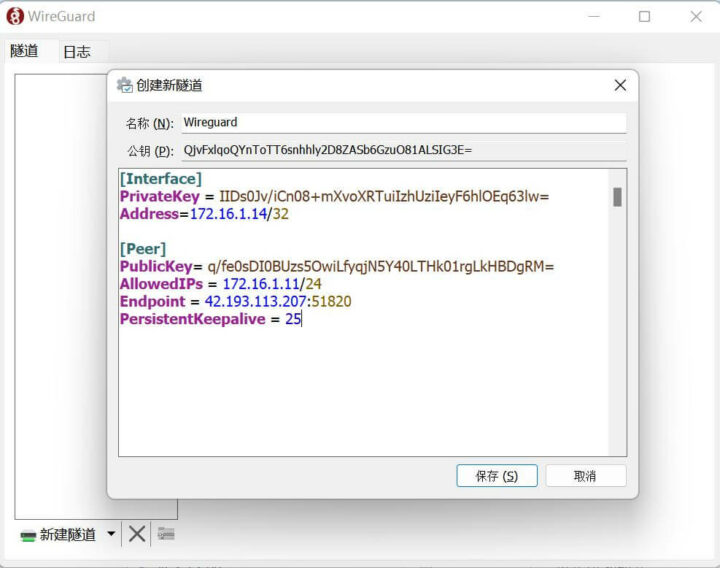720x568 pixels.
Task: Click the PublicKey line in config
Action: point(337,266)
